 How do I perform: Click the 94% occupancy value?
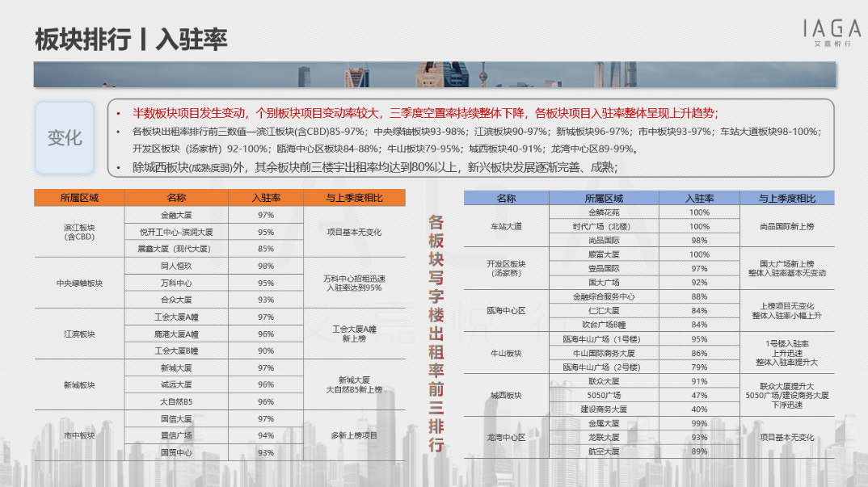(x=266, y=435)
